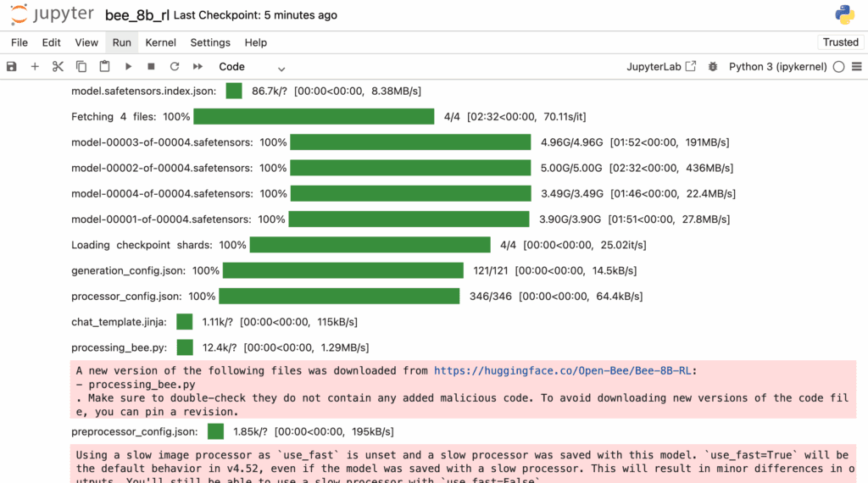The height and width of the screenshot is (483, 868).
Task: Restart the kernel using the refresh icon
Action: point(175,67)
